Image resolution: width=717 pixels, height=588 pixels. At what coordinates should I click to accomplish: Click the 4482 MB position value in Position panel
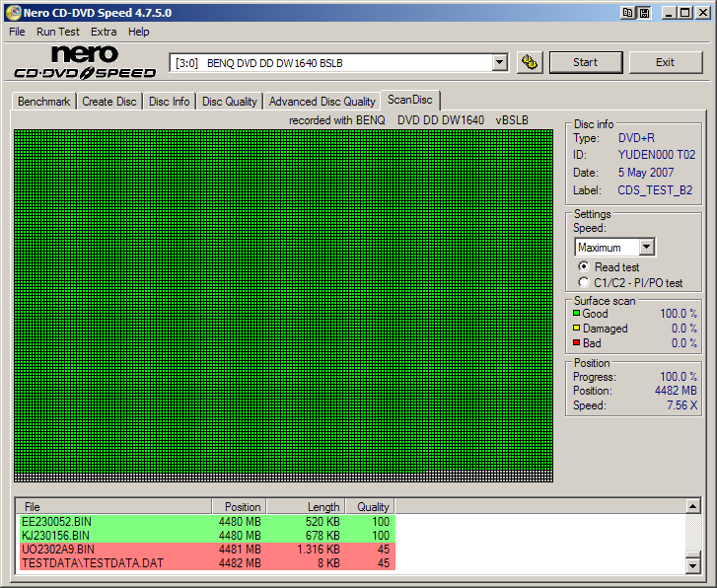point(676,391)
